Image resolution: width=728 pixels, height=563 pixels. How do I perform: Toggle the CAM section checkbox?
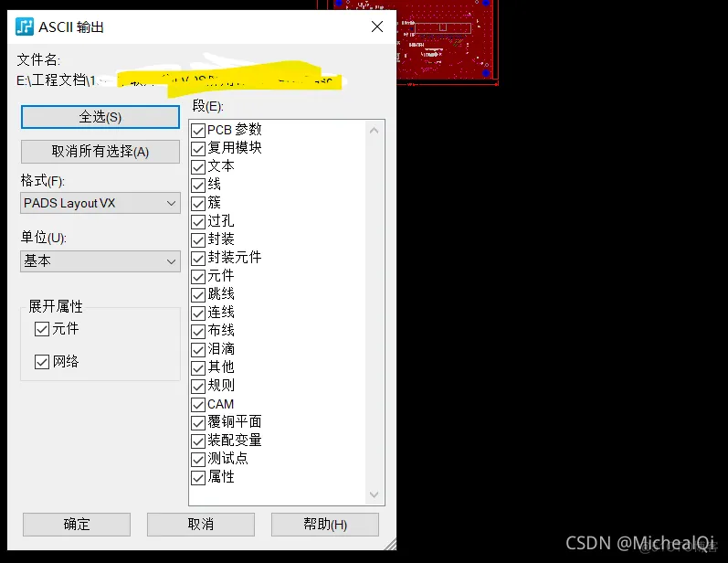(x=198, y=405)
